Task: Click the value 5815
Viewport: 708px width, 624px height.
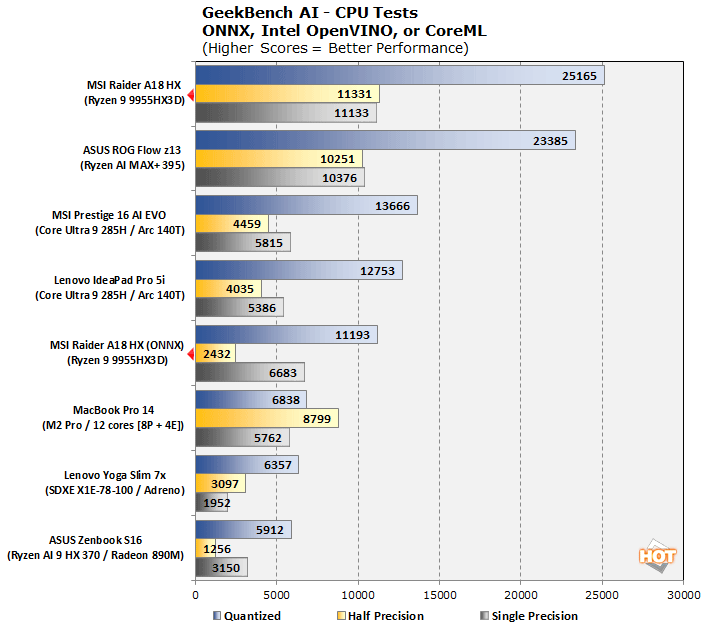Action: pyautogui.click(x=269, y=243)
